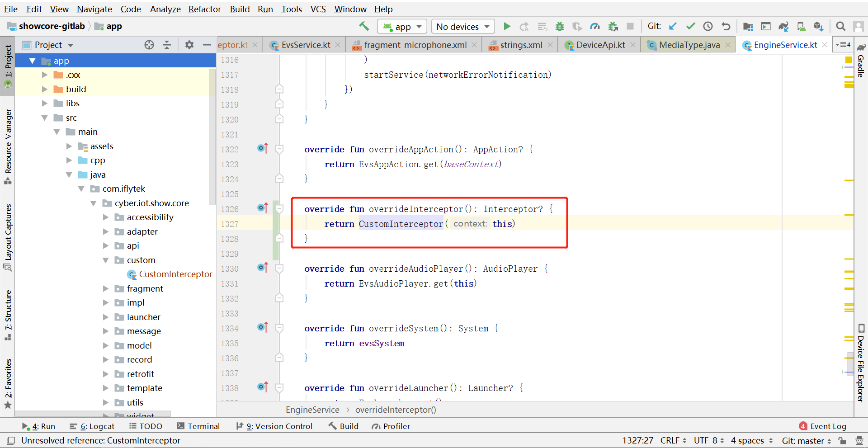Collapse the app module tree node

coord(32,61)
